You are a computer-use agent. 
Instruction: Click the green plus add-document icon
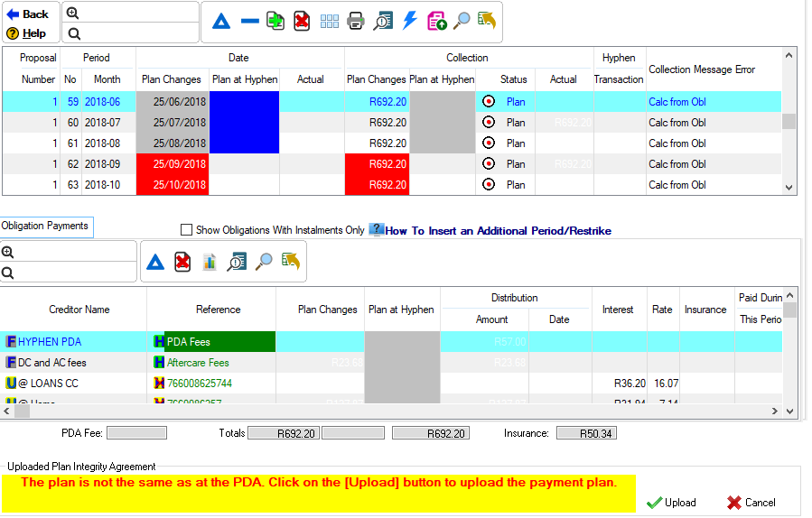pyautogui.click(x=275, y=22)
